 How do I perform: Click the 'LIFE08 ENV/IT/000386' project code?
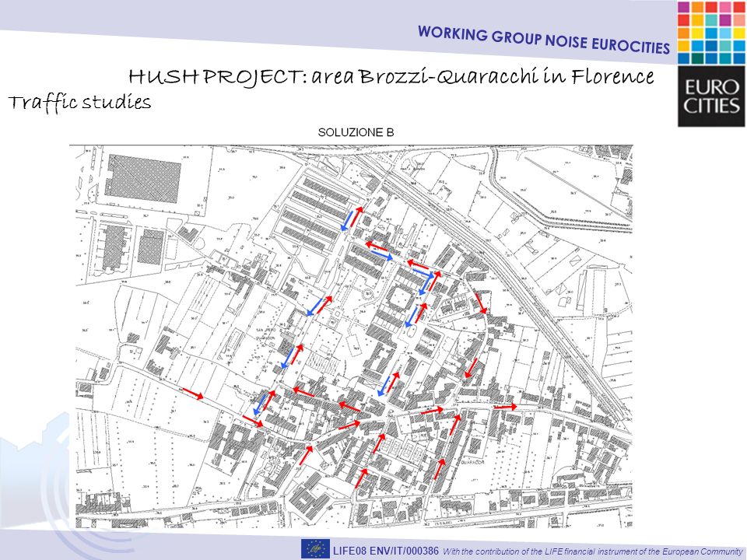[386, 551]
